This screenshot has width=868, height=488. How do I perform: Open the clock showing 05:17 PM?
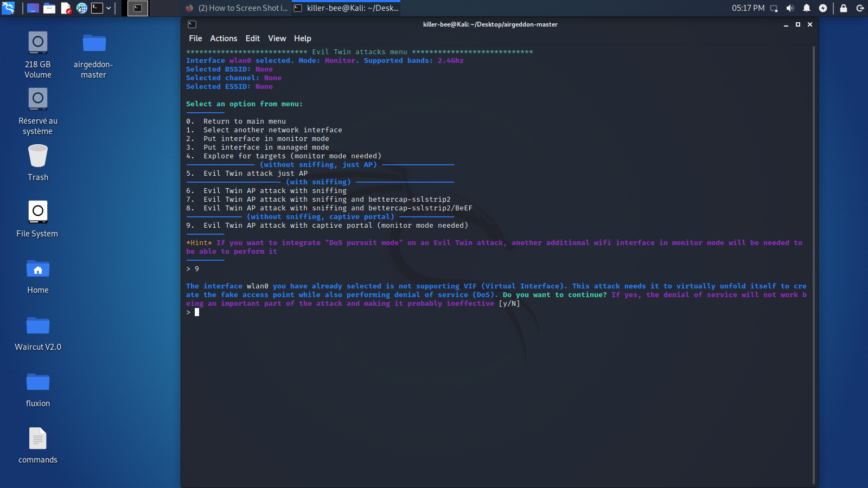tap(748, 8)
